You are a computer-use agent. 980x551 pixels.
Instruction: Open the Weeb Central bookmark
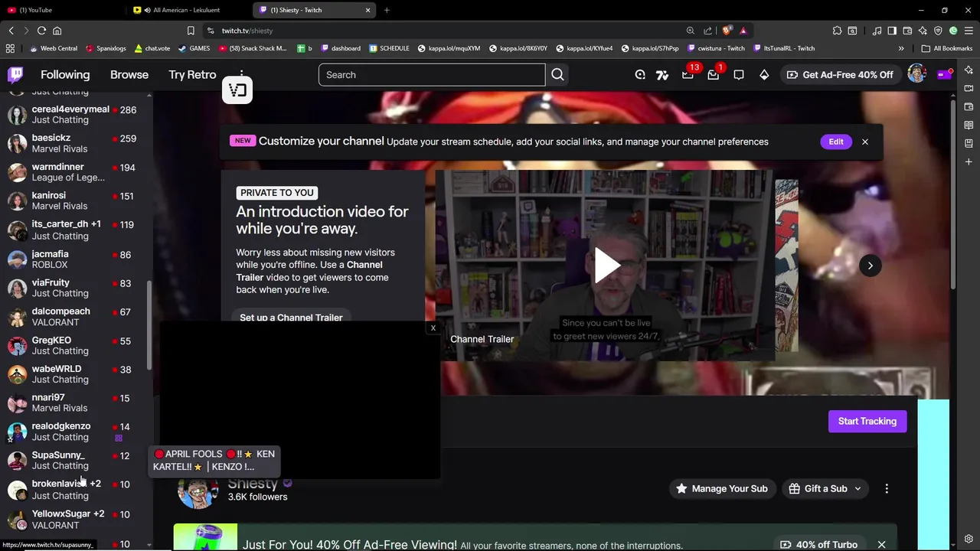[53, 48]
